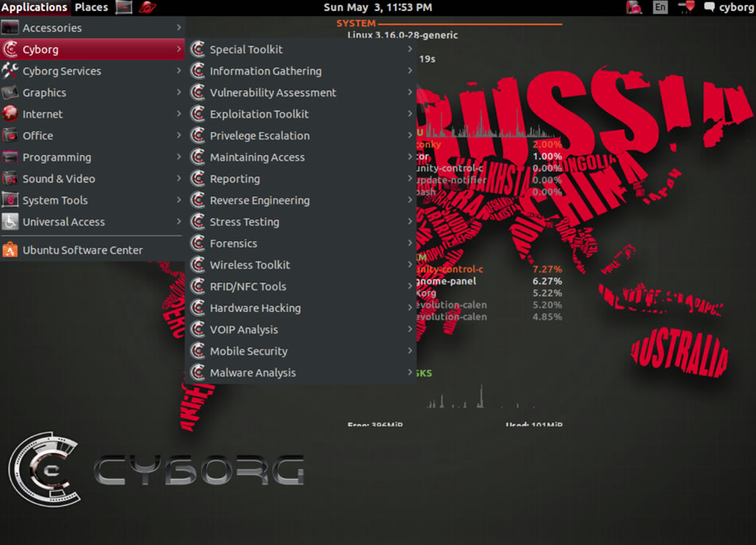Click the Forensics gear icon

197,243
